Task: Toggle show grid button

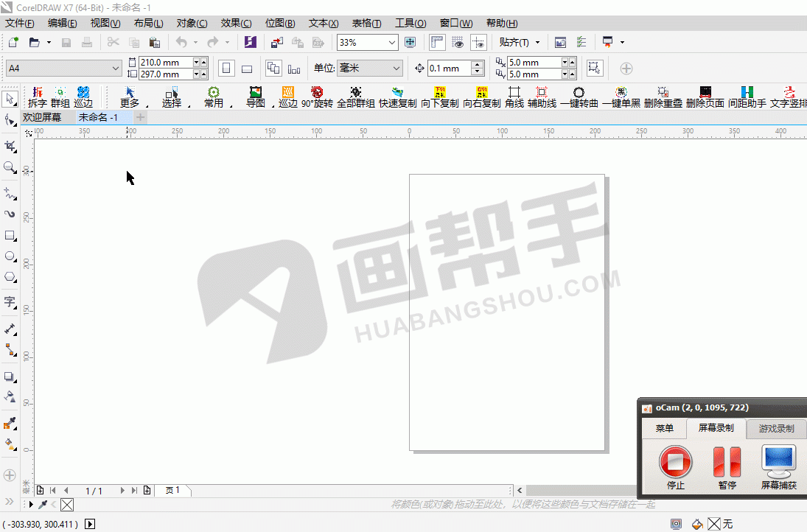Action: coord(458,42)
